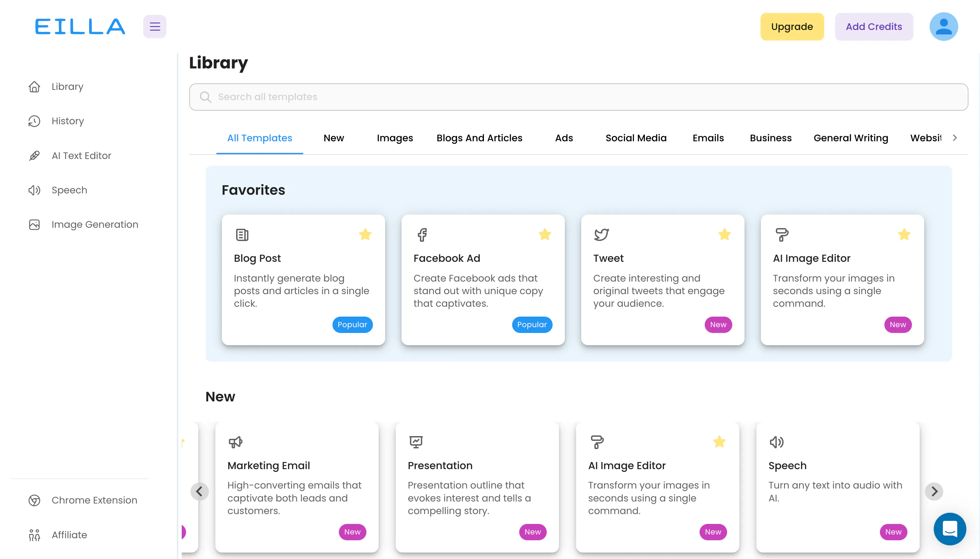Click the AI Text Editor feather icon
The width and height of the screenshot is (980, 559).
[34, 156]
